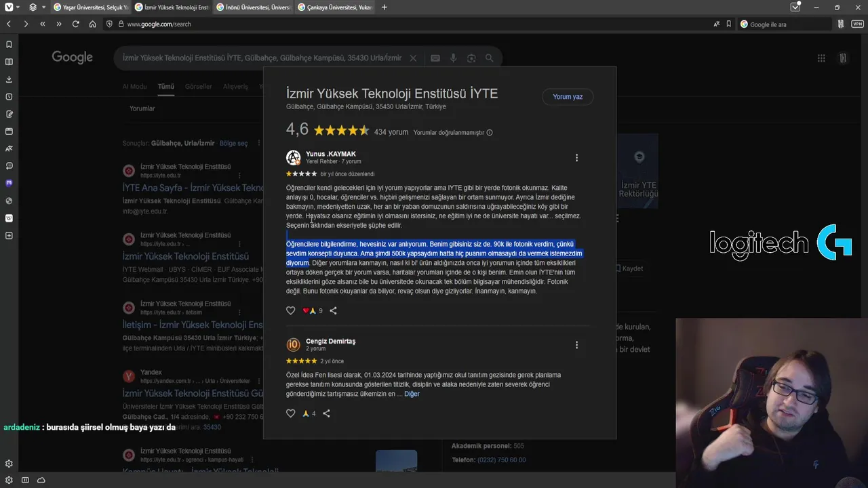Add a new web panel in sidebar

9,236
